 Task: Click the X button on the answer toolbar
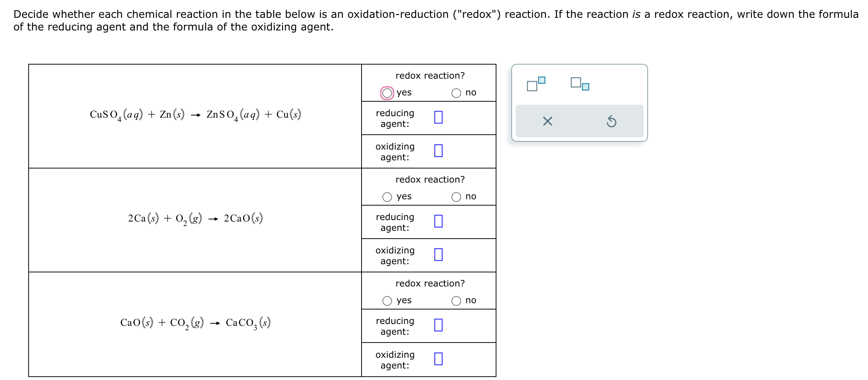click(x=547, y=121)
